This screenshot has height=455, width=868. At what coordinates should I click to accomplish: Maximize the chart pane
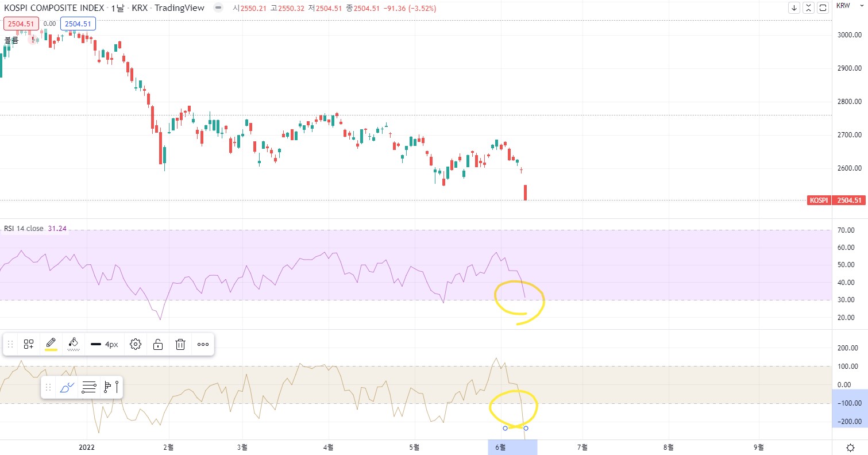click(x=823, y=7)
